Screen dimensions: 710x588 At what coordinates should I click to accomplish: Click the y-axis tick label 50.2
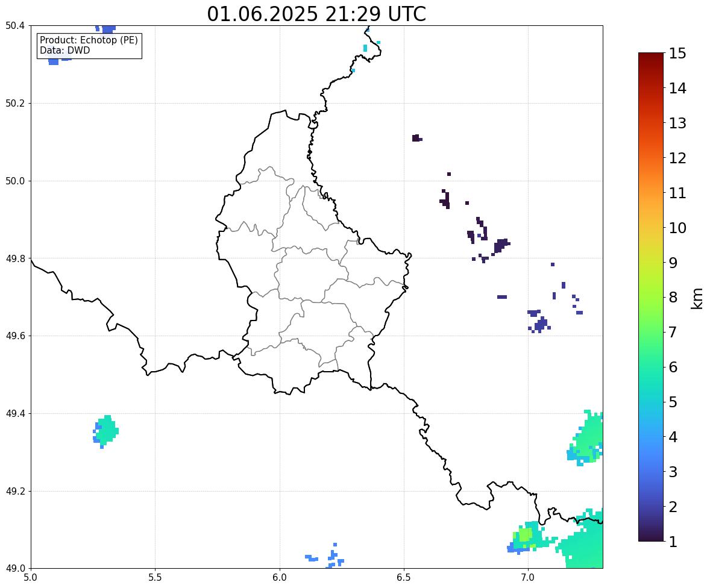[15, 103]
